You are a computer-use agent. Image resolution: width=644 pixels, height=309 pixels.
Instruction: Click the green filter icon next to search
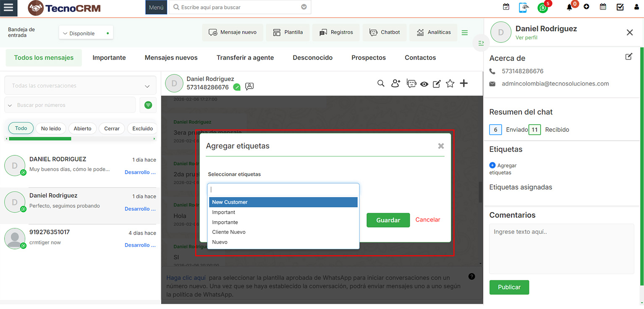click(148, 105)
